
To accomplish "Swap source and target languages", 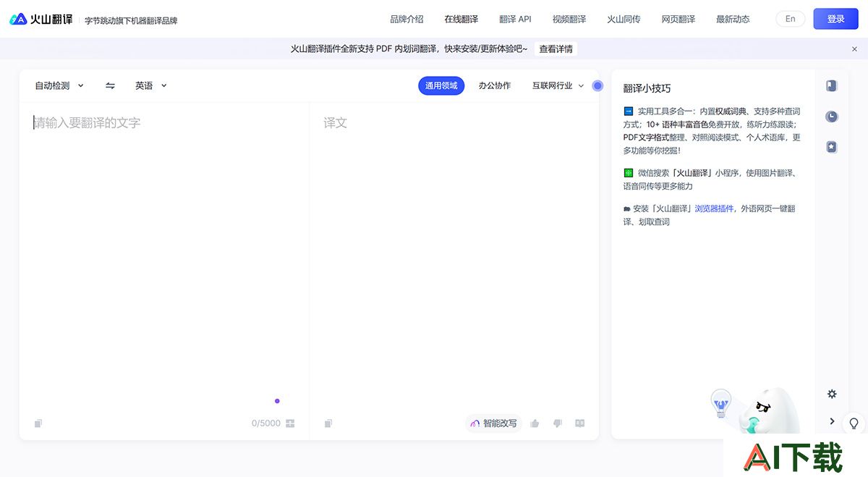I will (110, 85).
